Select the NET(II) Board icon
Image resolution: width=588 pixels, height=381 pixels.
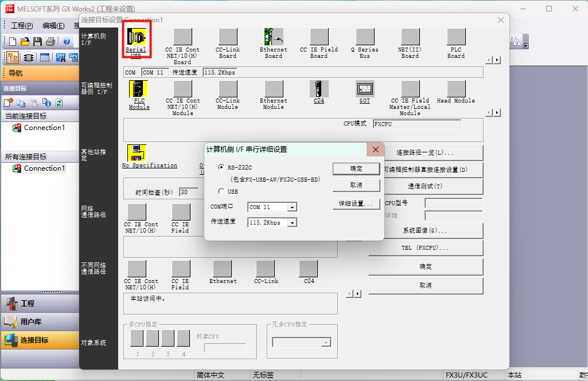pyautogui.click(x=410, y=37)
